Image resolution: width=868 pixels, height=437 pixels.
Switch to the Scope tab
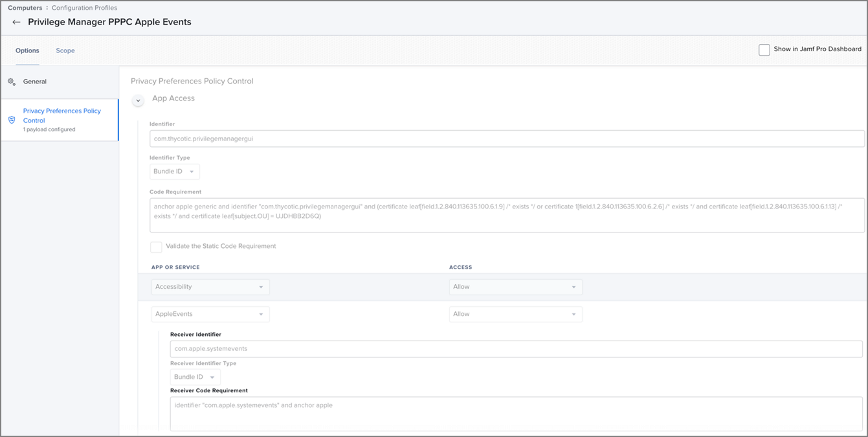coord(65,50)
